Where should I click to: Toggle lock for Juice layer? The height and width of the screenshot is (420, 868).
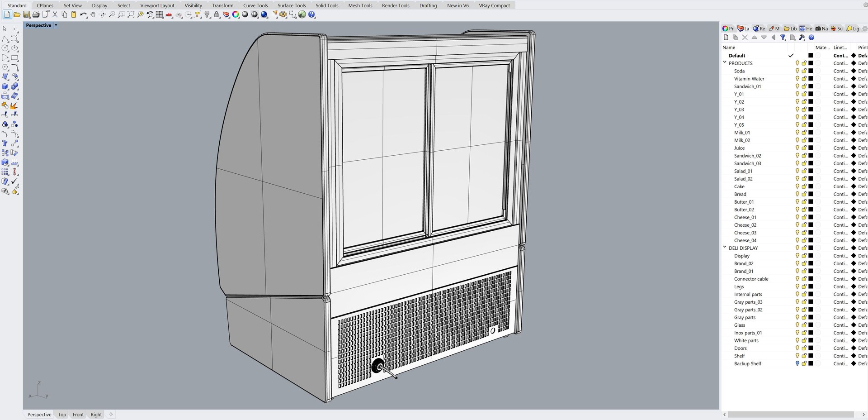pyautogui.click(x=804, y=148)
